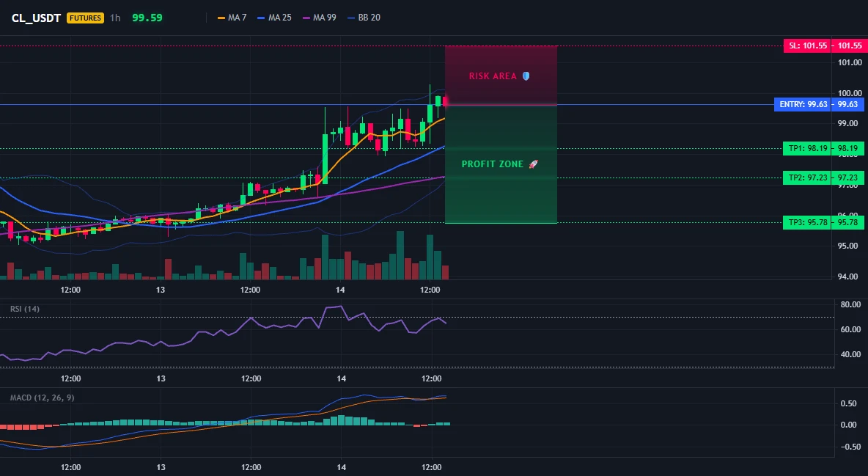Click the 14 date label on main chart
Screen dimensions: 868x476
(x=340, y=290)
